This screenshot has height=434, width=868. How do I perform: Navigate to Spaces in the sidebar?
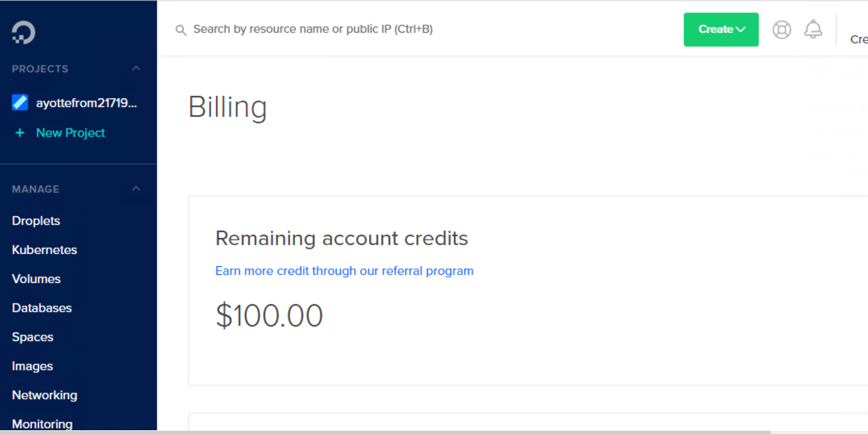coord(33,337)
